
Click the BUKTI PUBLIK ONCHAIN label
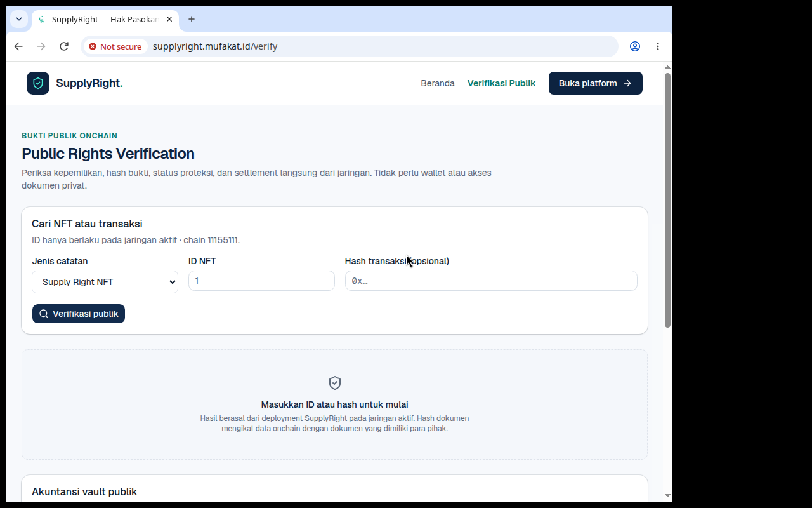[69, 136]
